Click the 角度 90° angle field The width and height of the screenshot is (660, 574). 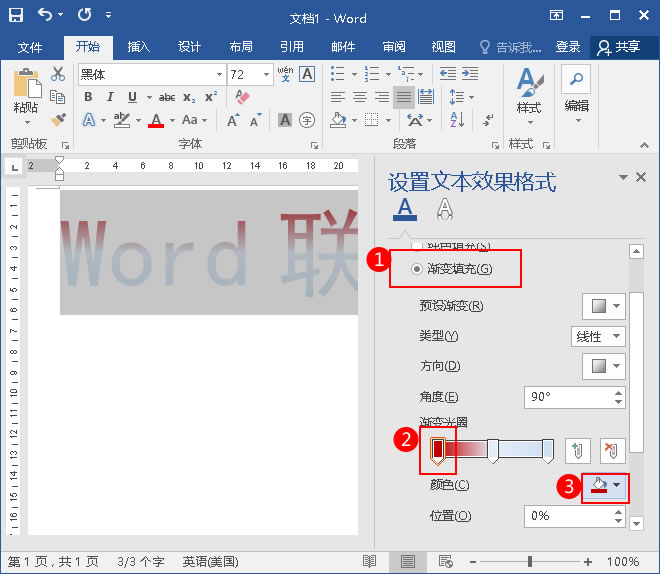tap(575, 397)
